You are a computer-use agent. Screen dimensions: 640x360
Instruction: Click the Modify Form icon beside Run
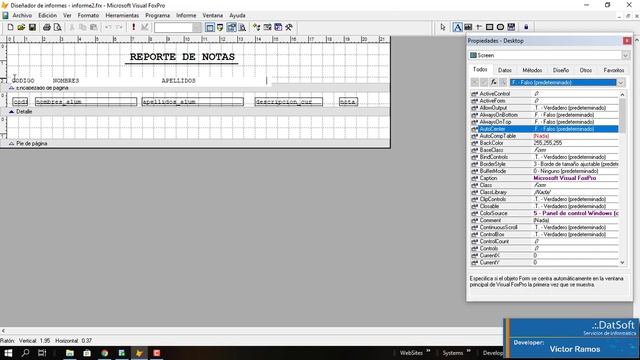[144, 27]
